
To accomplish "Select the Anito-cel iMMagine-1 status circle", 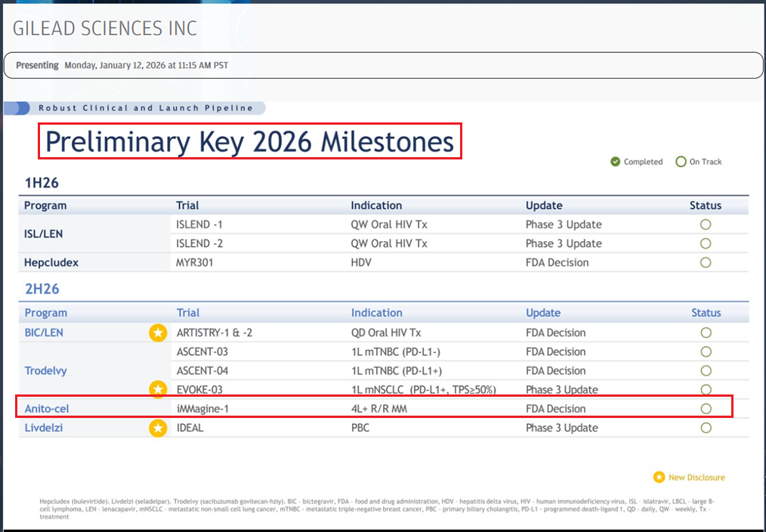I will click(706, 409).
